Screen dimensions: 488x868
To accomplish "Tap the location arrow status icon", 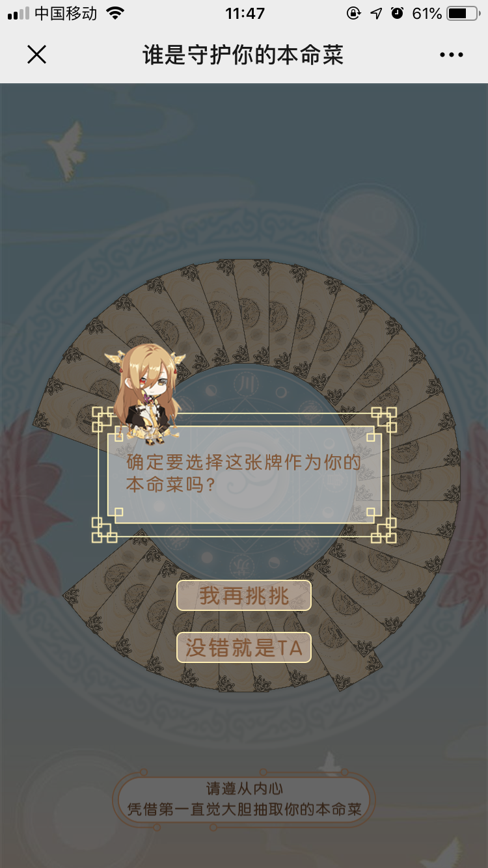I will (x=376, y=14).
